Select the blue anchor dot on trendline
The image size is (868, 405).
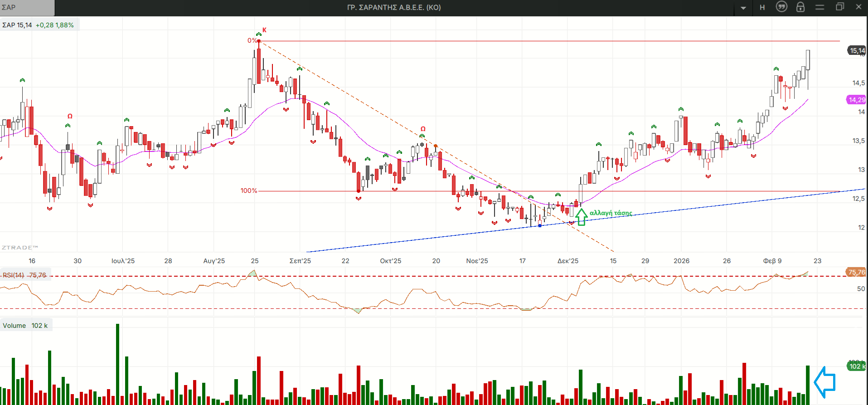(539, 225)
